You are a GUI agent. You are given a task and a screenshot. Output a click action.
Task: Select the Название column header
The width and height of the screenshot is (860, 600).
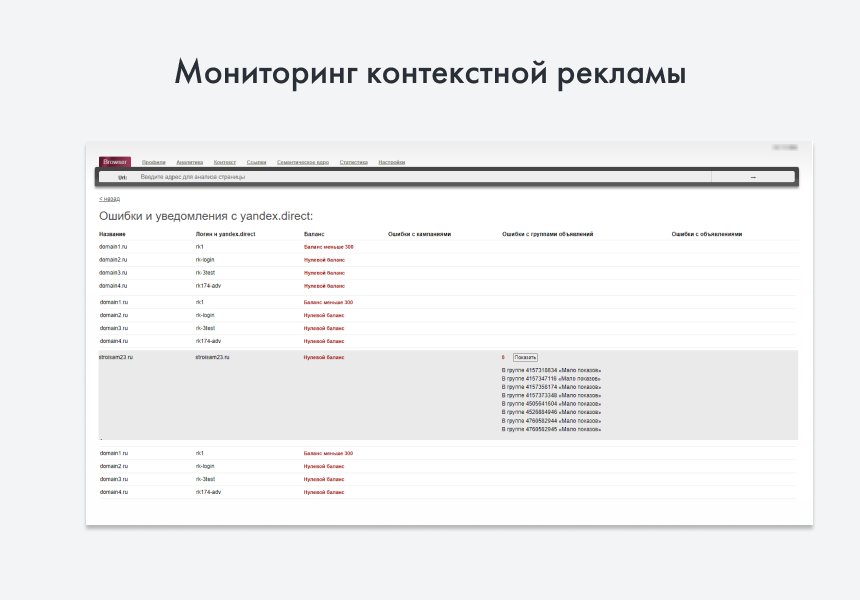coord(112,234)
